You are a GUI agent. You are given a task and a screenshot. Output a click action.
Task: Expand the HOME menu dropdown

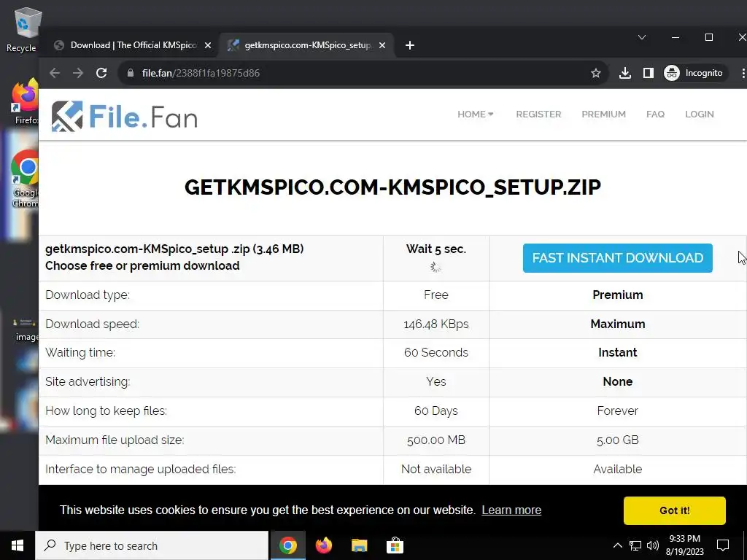point(475,114)
